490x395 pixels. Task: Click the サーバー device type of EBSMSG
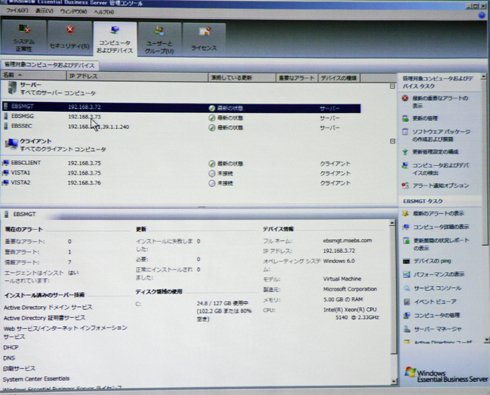[x=330, y=118]
